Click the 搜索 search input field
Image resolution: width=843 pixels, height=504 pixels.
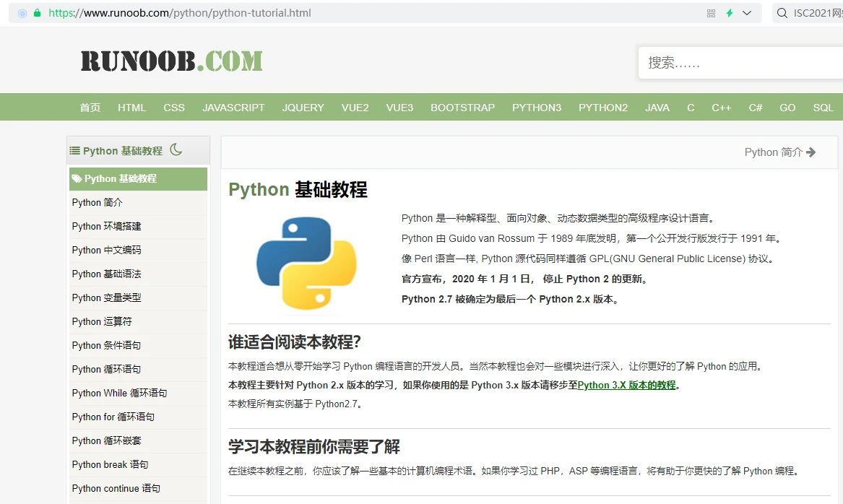(740, 63)
